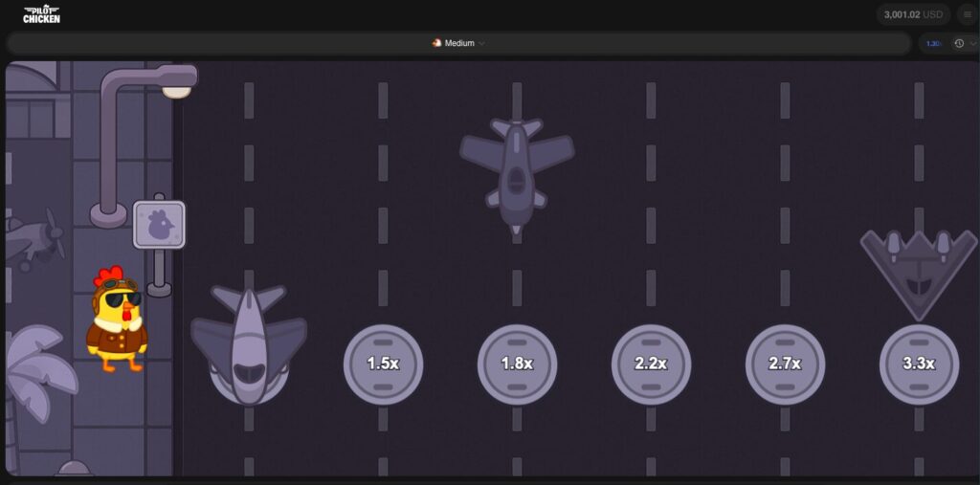Click the chicken icon beside Medium

[436, 43]
